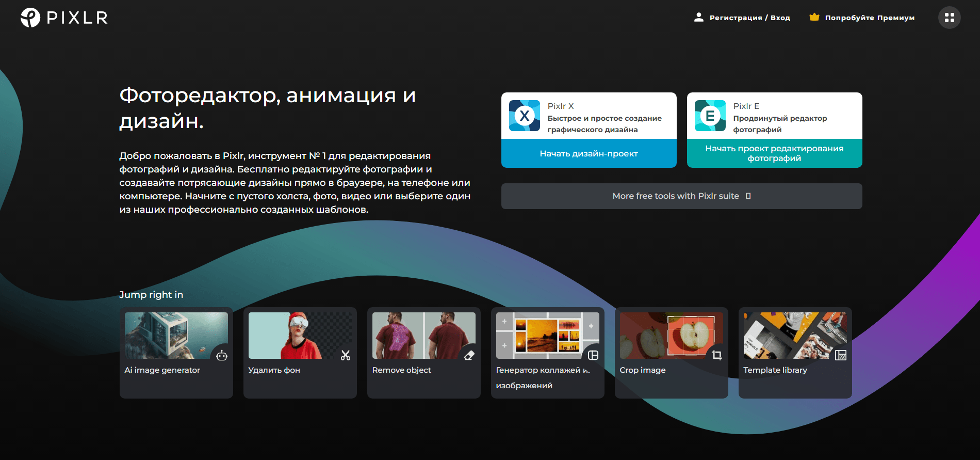The width and height of the screenshot is (980, 460).
Task: Click the Ai image generator label
Action: pyautogui.click(x=162, y=370)
